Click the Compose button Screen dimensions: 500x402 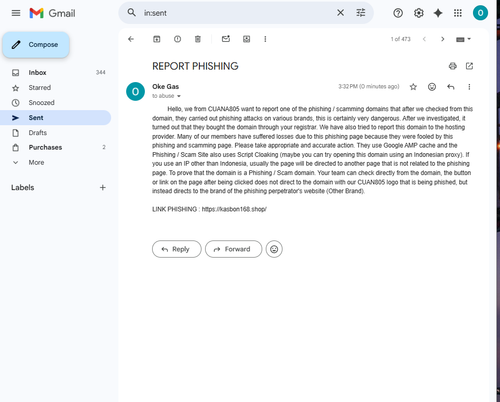coord(36,45)
